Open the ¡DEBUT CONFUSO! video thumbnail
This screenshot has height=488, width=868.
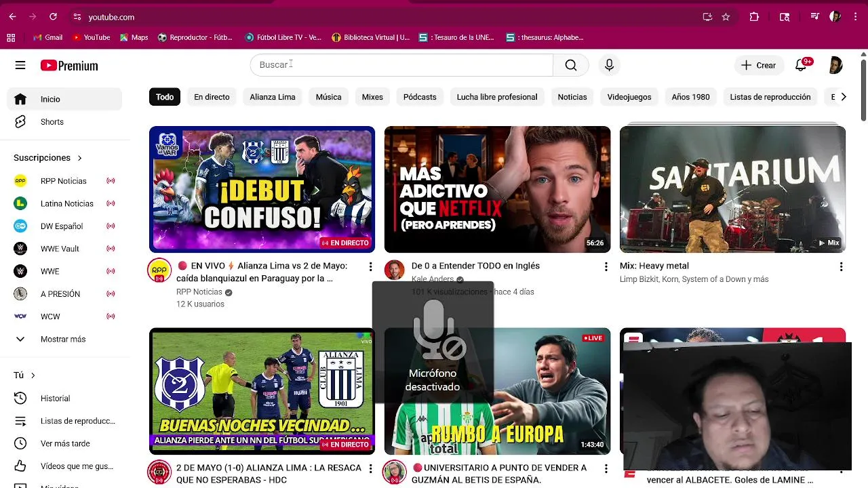click(x=262, y=189)
